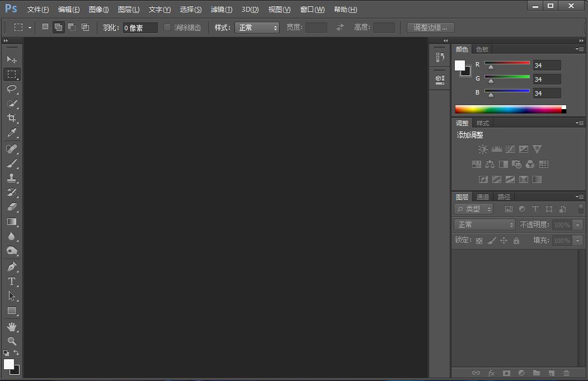Select the Gradient tool

(x=12, y=222)
